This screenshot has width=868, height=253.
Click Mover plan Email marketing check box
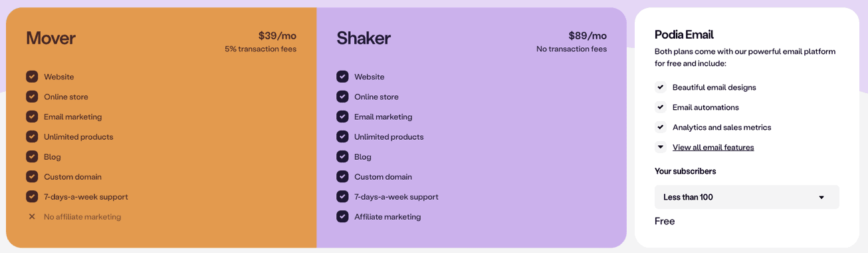click(32, 117)
